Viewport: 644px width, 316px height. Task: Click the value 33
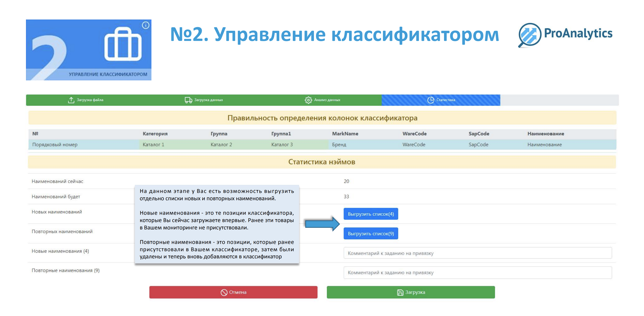click(346, 197)
